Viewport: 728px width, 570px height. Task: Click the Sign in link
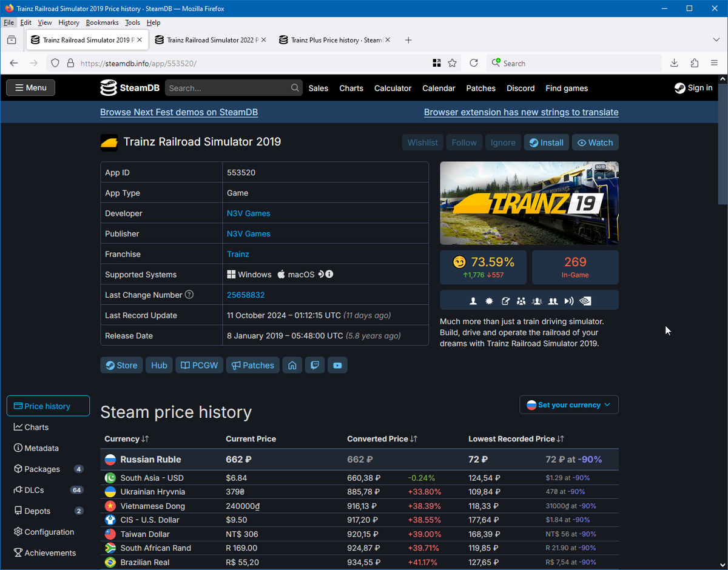(693, 88)
